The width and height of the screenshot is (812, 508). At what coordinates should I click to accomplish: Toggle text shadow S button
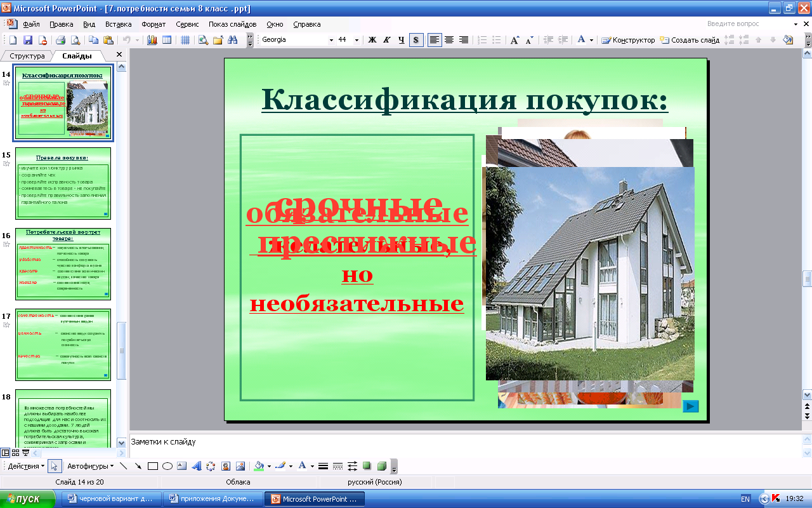click(416, 40)
